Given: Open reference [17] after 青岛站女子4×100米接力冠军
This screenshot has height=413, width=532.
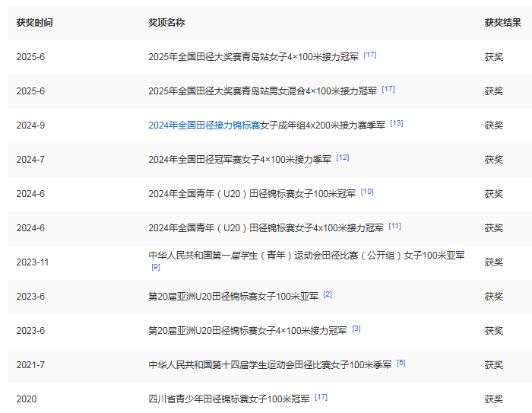Looking at the screenshot, I should 370,55.
